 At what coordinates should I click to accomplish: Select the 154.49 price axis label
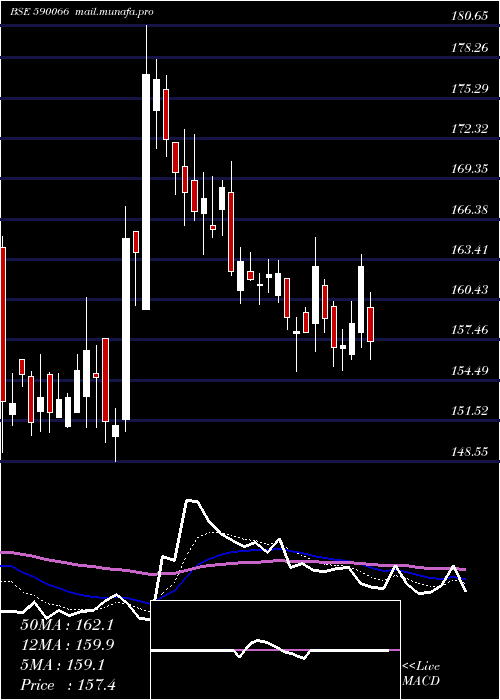[x=469, y=370]
